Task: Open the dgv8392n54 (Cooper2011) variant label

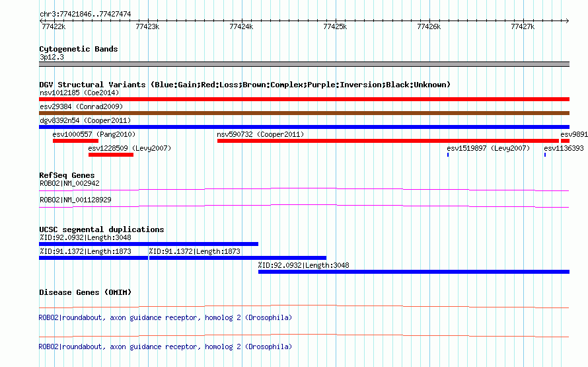Action: tap(85, 120)
